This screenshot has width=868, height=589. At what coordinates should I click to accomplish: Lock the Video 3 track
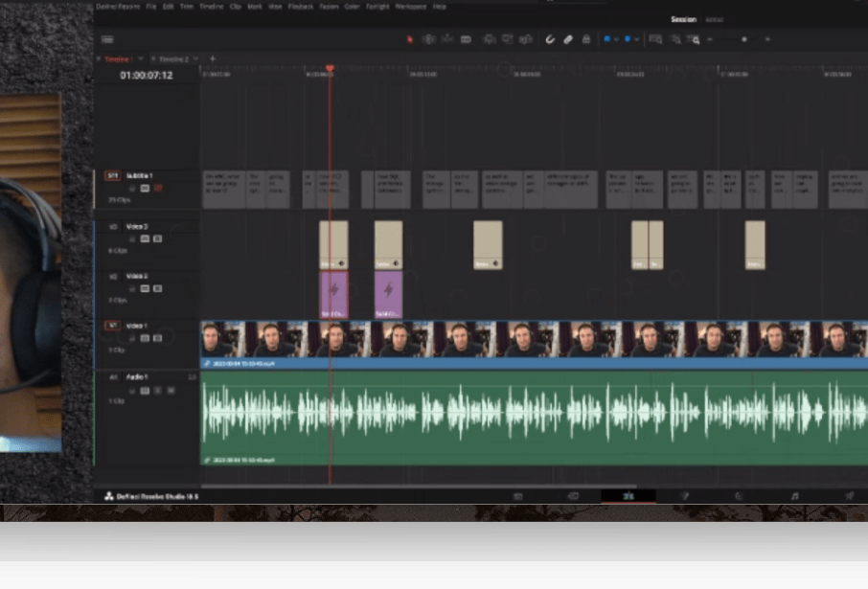(x=132, y=239)
